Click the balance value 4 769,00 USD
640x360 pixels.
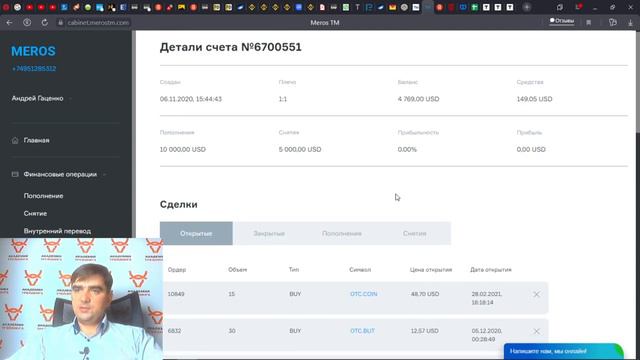418,99
